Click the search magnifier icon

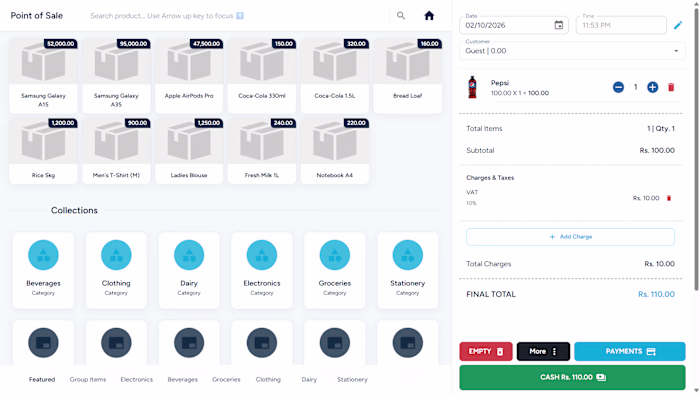coord(401,16)
